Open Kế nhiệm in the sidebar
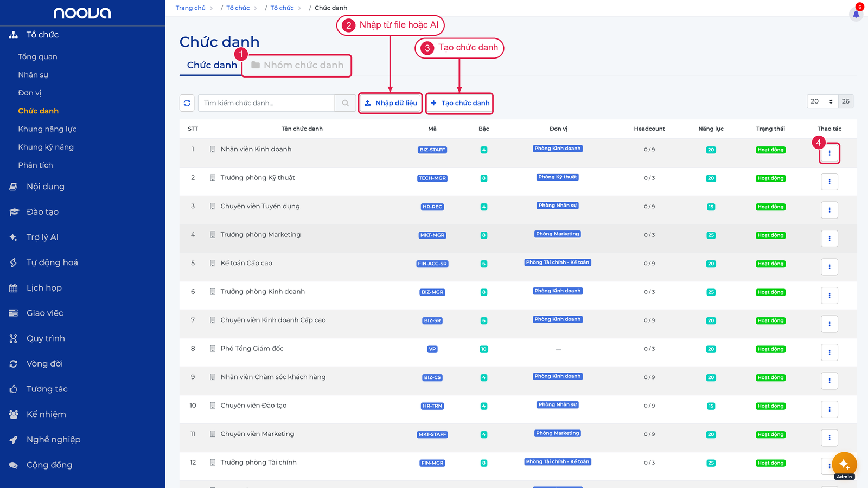 tap(46, 414)
